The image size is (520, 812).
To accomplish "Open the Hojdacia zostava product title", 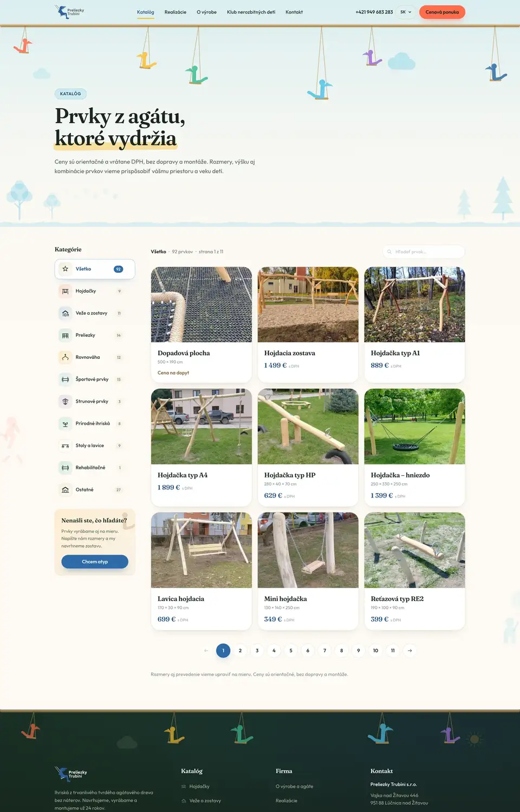I will 290,353.
